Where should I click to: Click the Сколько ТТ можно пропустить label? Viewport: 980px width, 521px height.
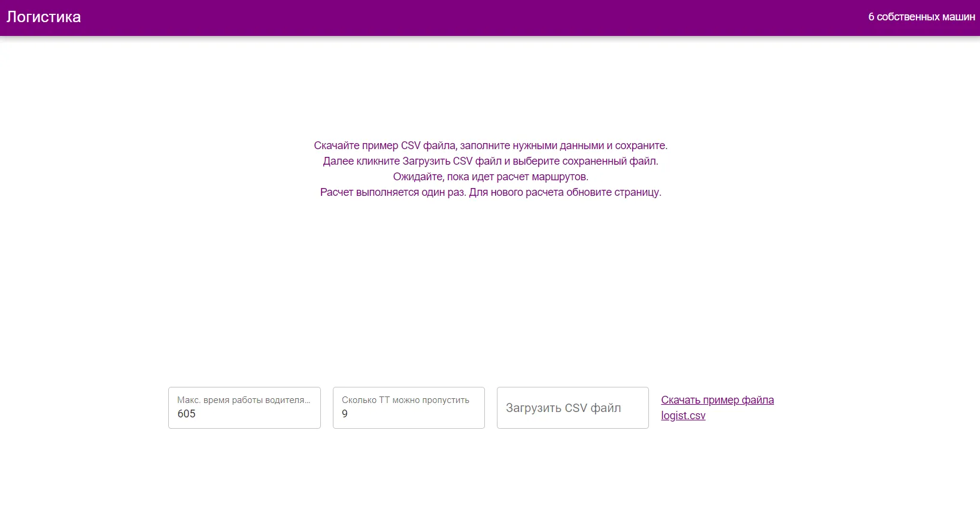pyautogui.click(x=405, y=400)
